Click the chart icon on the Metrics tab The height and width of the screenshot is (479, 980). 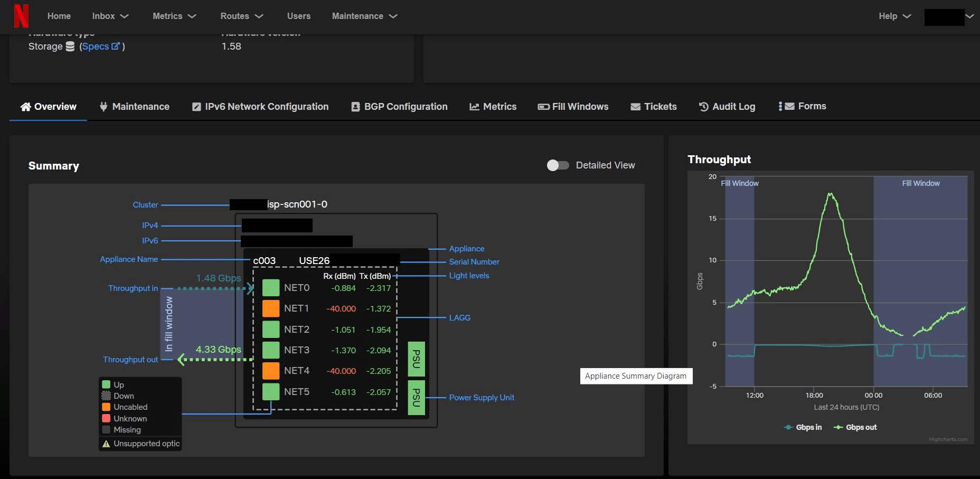pos(474,107)
